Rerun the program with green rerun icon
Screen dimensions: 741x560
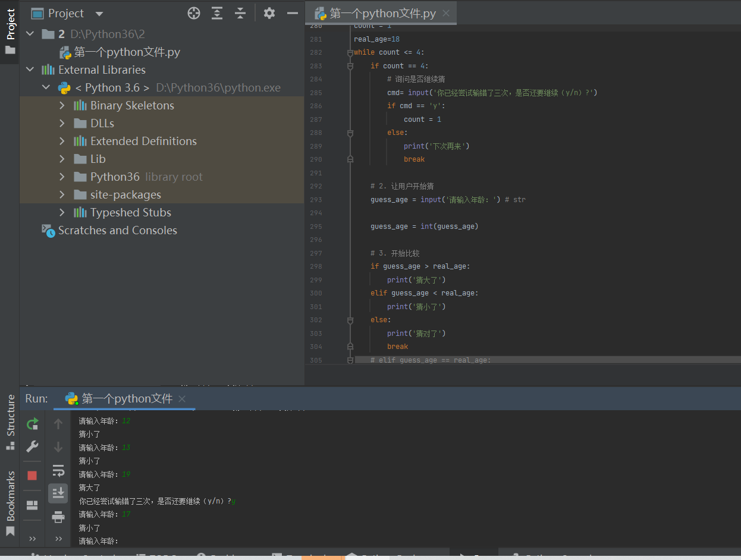tap(33, 424)
